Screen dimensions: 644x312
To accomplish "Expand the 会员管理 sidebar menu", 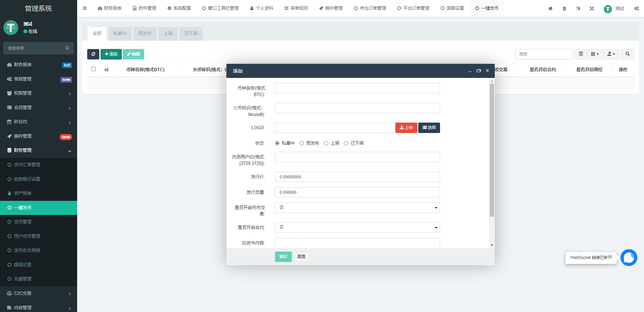I will tap(39, 107).
